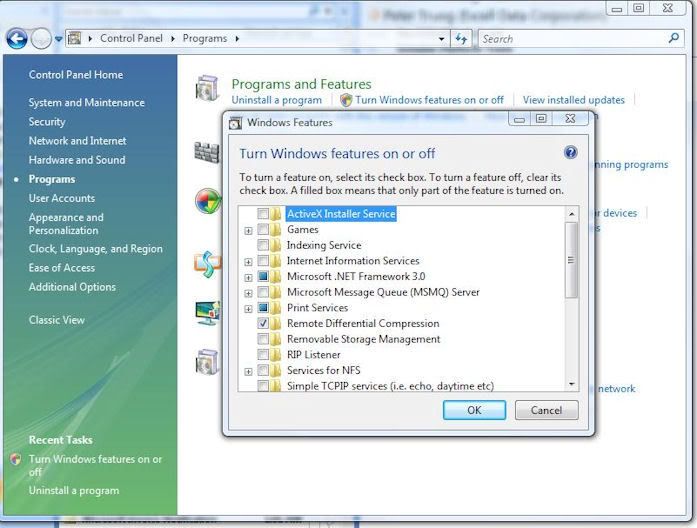Switch to Classic View
This screenshot has height=528, width=697.
pyautogui.click(x=56, y=320)
